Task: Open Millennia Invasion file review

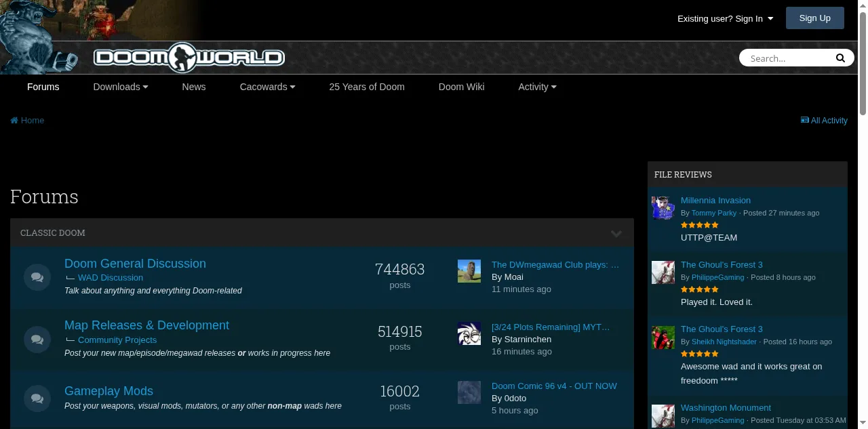Action: 715,200
